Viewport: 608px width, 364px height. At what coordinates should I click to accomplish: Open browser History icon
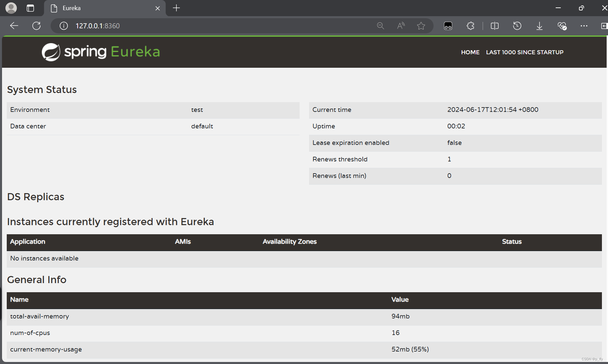click(x=517, y=26)
